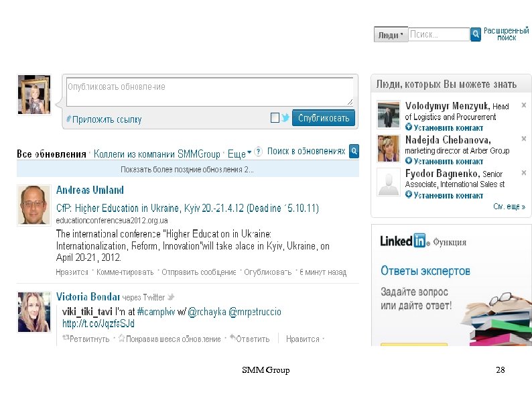Image resolution: width=532 pixels, height=399 pixels.
Task: Click Комментировать under the conference post
Action: click(125, 272)
